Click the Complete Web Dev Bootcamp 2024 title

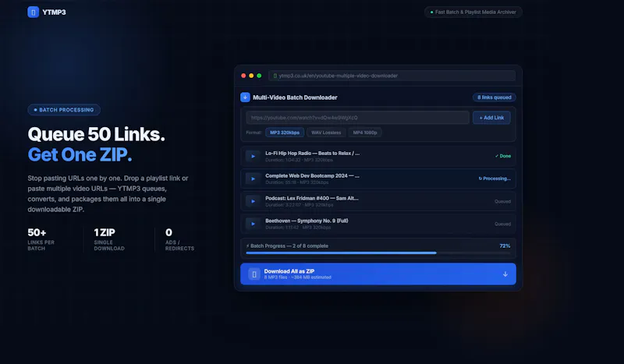point(313,176)
